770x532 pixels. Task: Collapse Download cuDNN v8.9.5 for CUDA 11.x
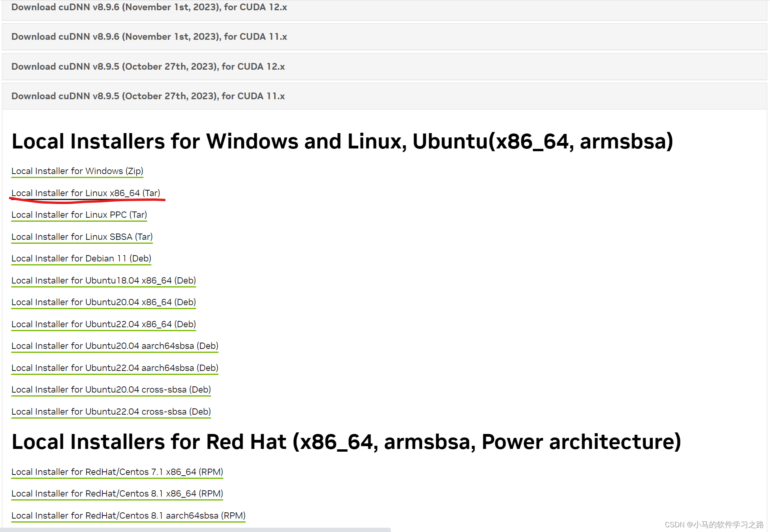[148, 96]
